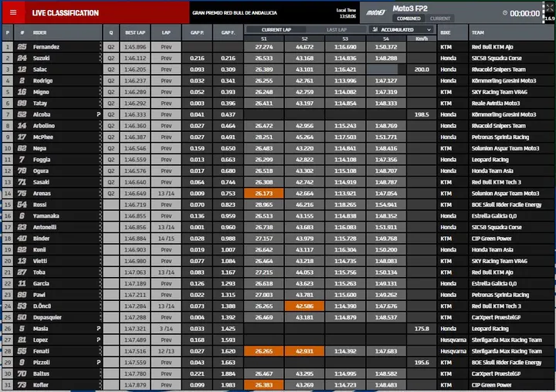Click Alcoba's speed value 198.5
556x392 pixels.
point(422,114)
